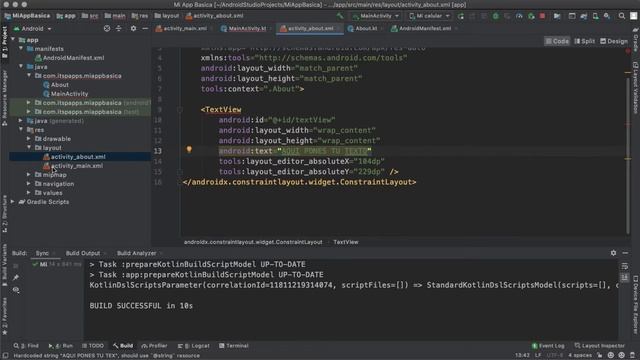The height and width of the screenshot is (360, 640).
Task: Click the editor vertical scrollbar
Action: coord(628,155)
